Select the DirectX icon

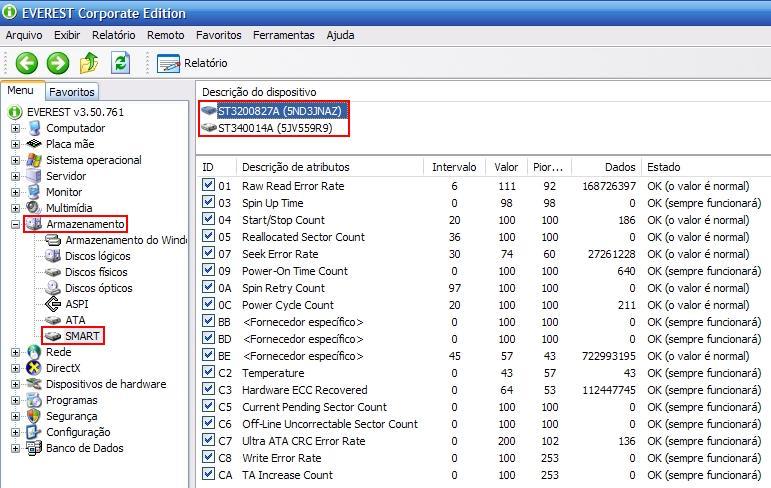[x=33, y=368]
